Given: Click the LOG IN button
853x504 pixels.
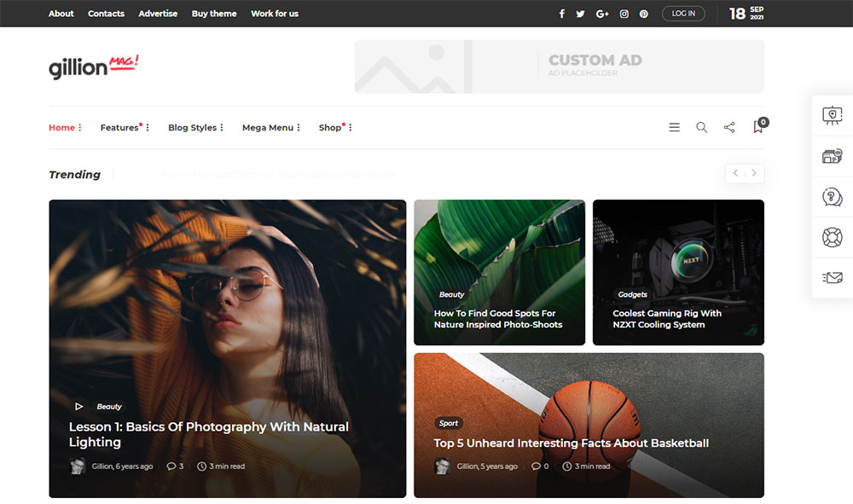Looking at the screenshot, I should pyautogui.click(x=683, y=14).
